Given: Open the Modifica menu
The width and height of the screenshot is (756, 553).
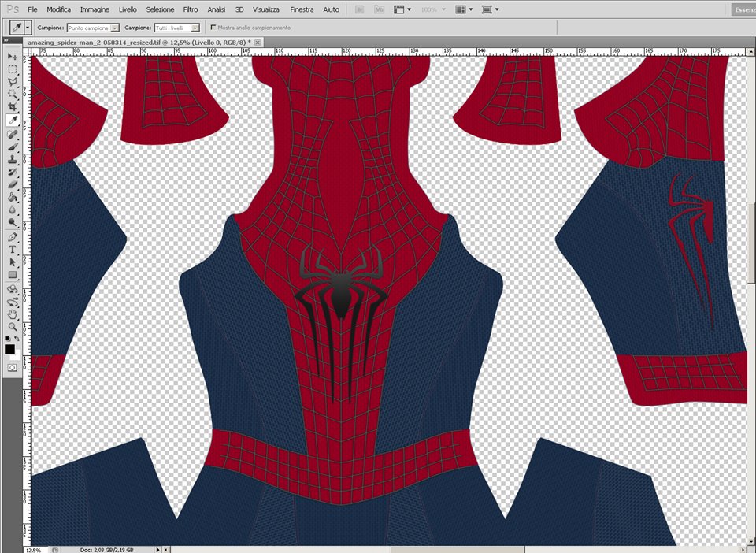Looking at the screenshot, I should (x=59, y=9).
